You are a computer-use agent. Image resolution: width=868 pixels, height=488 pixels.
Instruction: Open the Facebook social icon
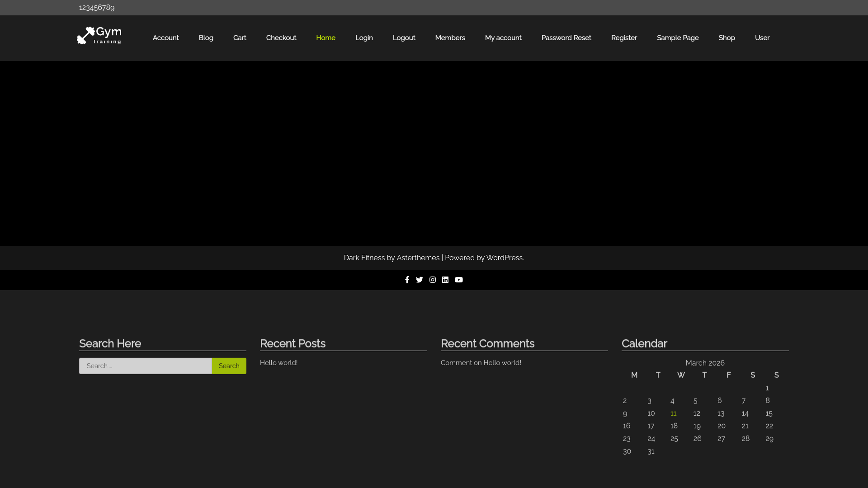(x=407, y=280)
